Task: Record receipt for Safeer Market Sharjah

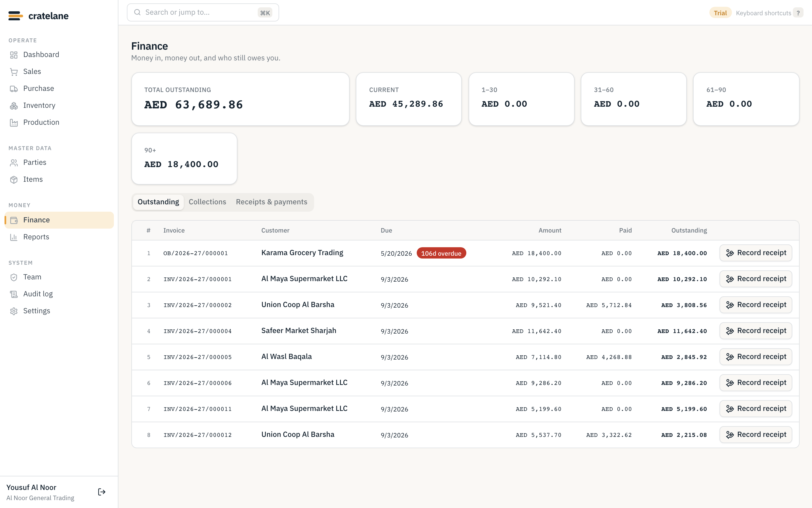Action: tap(756, 331)
